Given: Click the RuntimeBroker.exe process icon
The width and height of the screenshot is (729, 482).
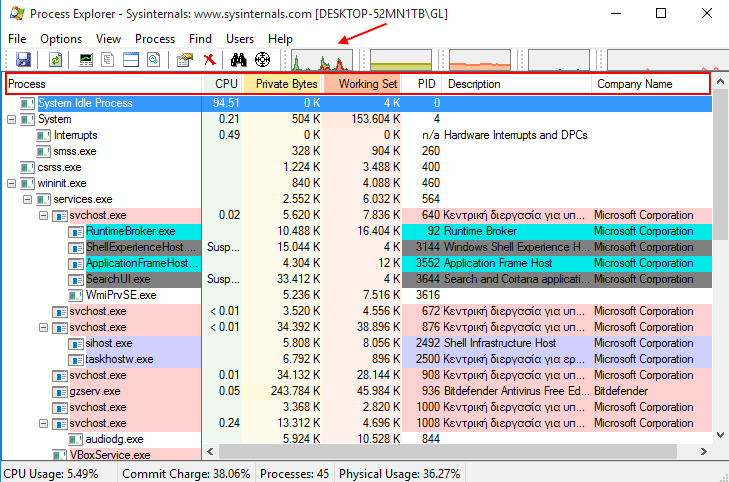Looking at the screenshot, I should (76, 231).
